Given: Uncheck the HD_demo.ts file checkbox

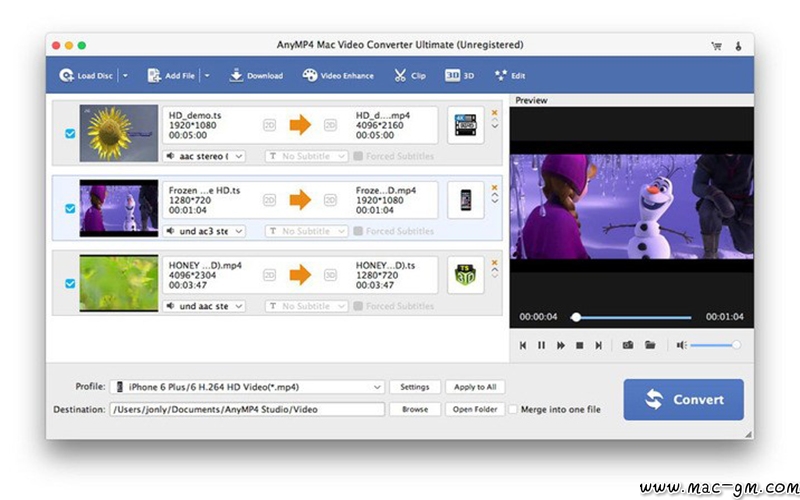Looking at the screenshot, I should point(70,134).
